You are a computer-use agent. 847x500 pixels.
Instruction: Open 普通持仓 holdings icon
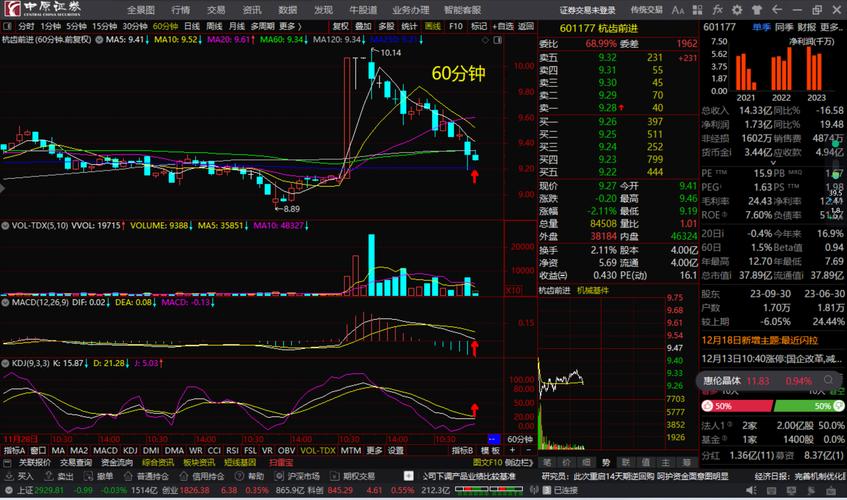pos(128,476)
